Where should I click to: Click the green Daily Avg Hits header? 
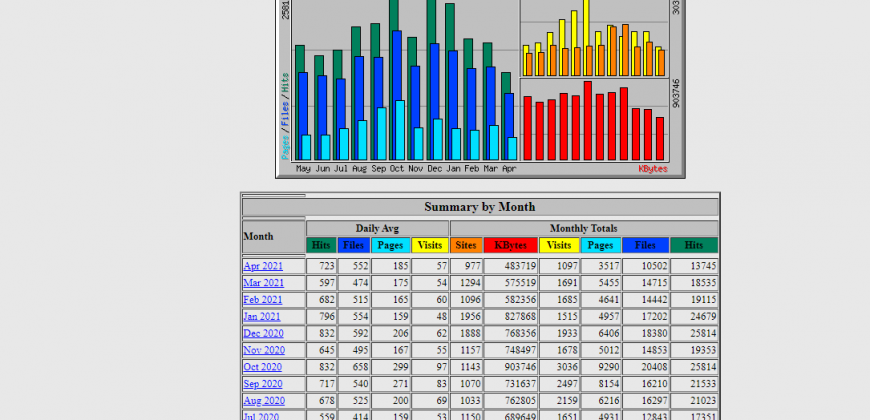coord(321,245)
